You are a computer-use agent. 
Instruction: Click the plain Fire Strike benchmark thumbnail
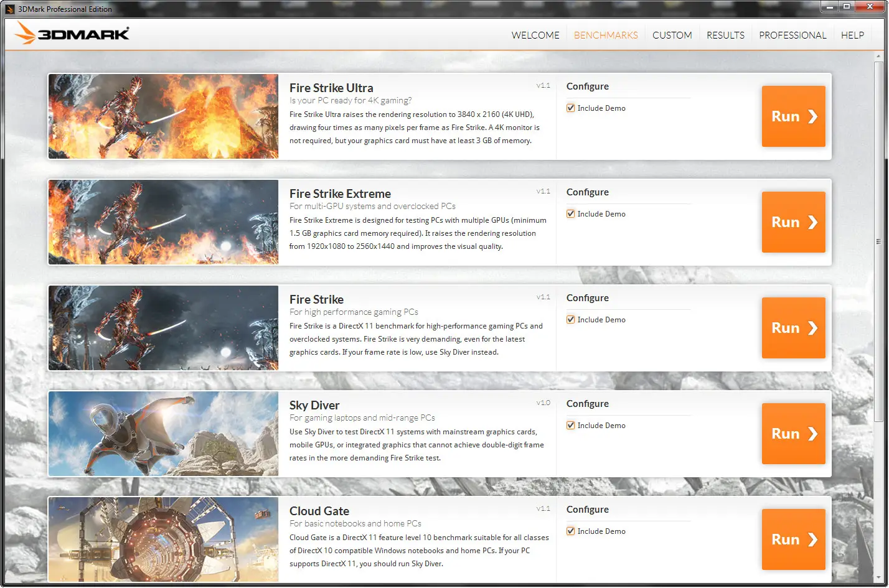coord(163,328)
